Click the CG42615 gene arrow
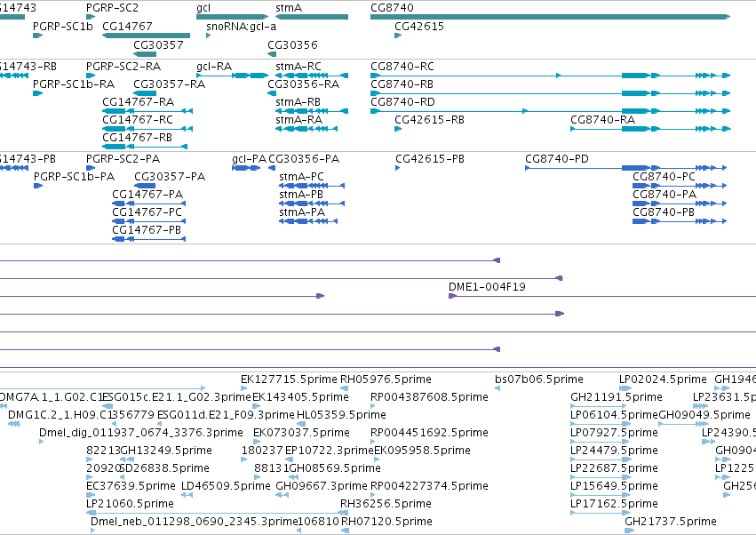 tap(398, 36)
